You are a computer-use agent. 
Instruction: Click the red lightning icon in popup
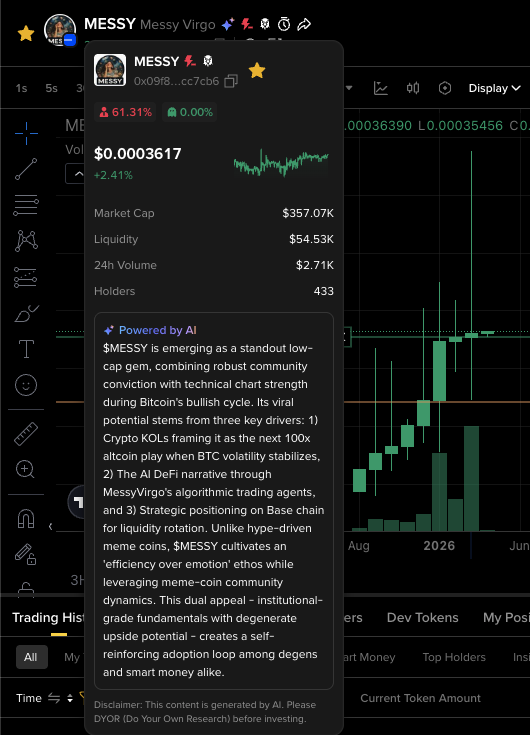(190, 61)
